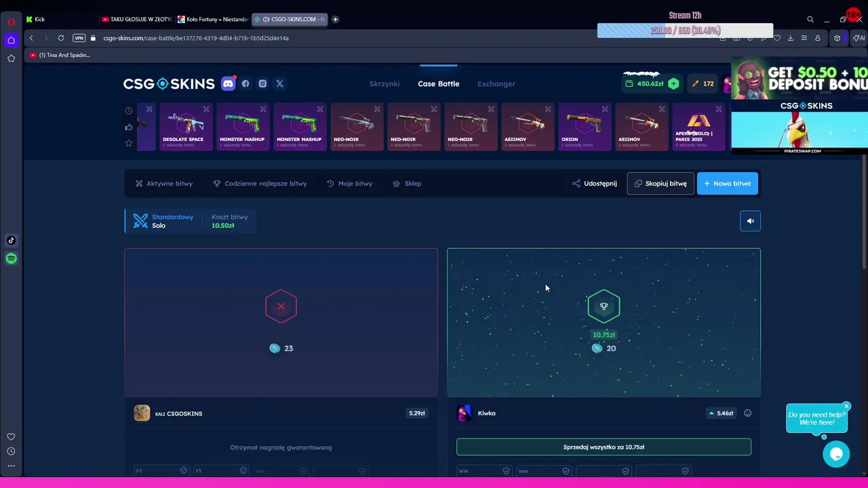The width and height of the screenshot is (868, 488).
Task: Add funds with the green plus button
Action: click(673, 83)
